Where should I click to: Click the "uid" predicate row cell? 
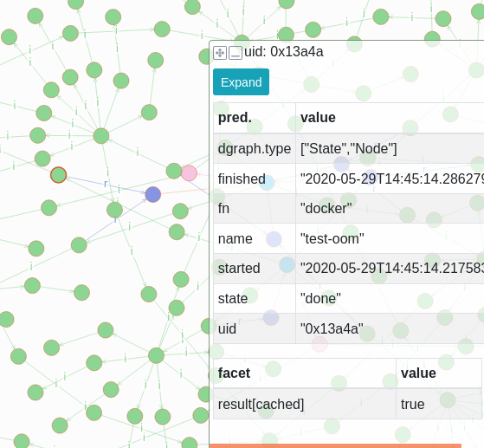[255, 328]
